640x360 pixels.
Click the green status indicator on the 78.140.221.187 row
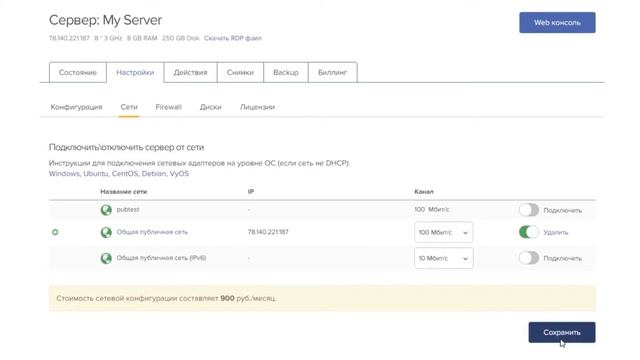[x=55, y=232]
